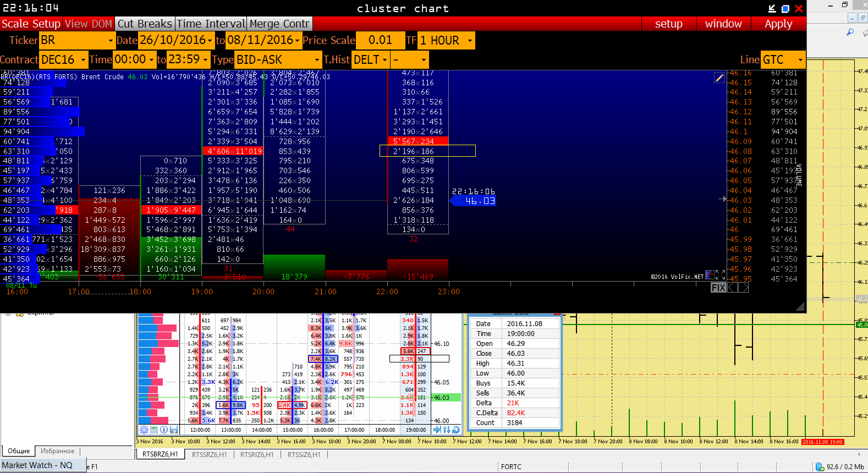Click the fullscreen expand arrows icon
This screenshot has height=473, width=868.
tap(720, 274)
